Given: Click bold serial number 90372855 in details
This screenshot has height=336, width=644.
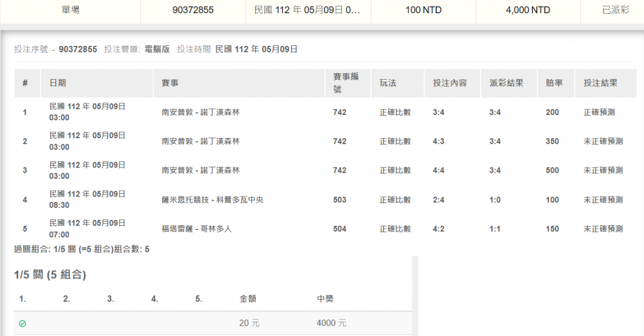Looking at the screenshot, I should pos(78,49).
